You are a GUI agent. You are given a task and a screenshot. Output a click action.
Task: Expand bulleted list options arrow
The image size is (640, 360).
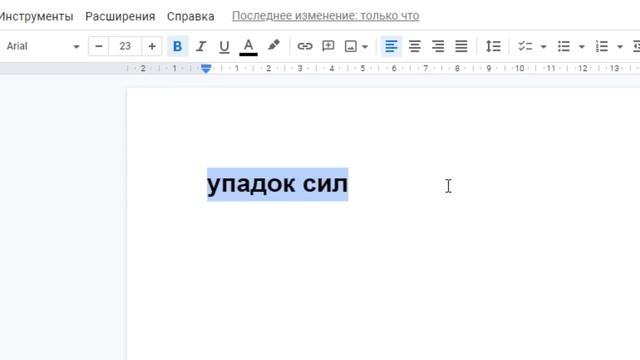coord(582,47)
